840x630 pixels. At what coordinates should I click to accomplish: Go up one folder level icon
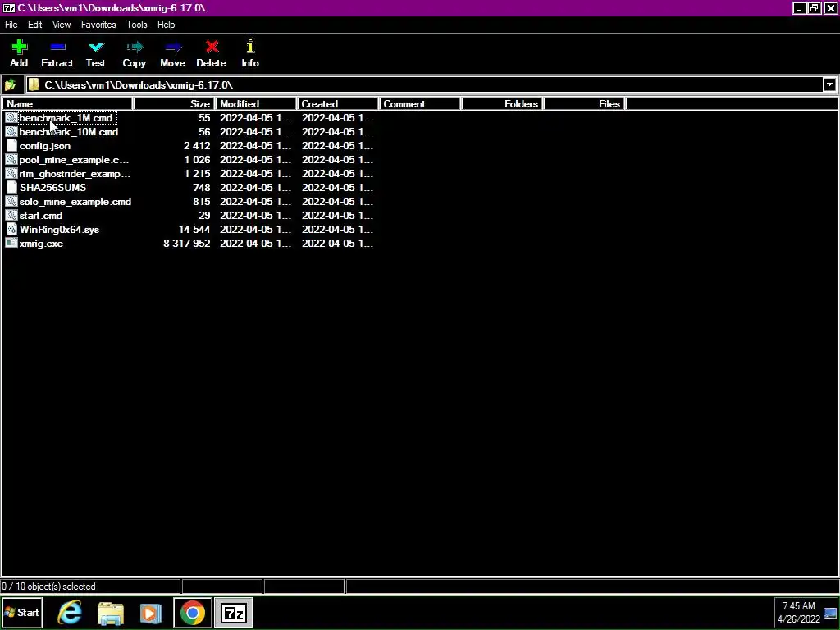tap(10, 85)
